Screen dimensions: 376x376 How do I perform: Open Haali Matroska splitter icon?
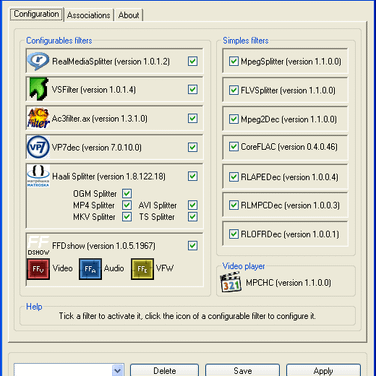(x=38, y=176)
